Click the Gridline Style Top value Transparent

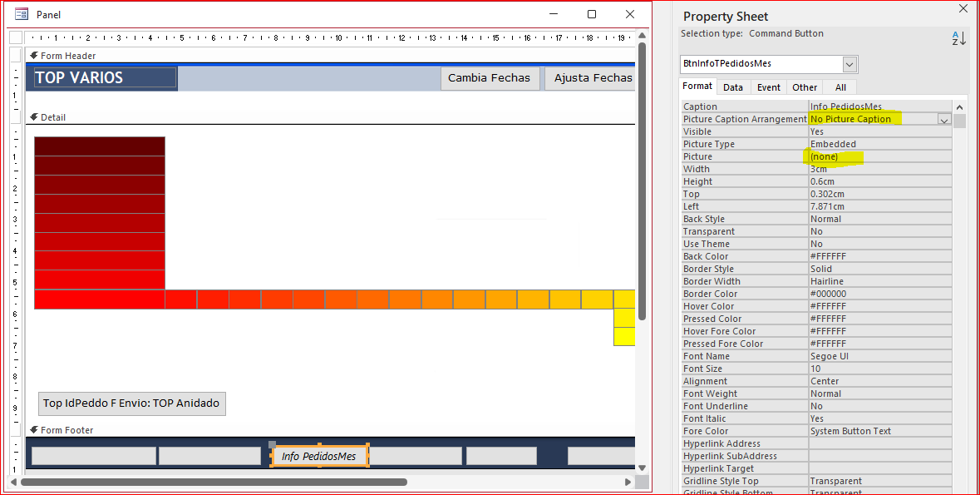(880, 481)
